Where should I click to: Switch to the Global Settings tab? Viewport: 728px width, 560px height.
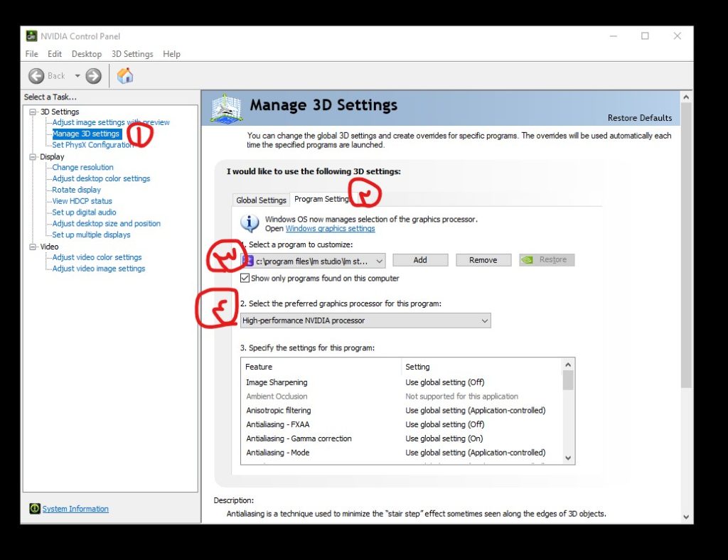(x=261, y=200)
